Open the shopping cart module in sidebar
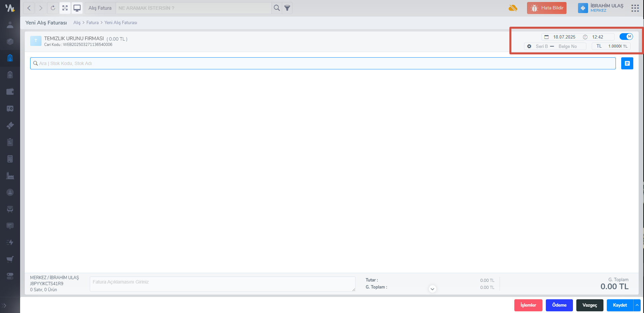Screen dimensions: 644x313 pos(10,259)
